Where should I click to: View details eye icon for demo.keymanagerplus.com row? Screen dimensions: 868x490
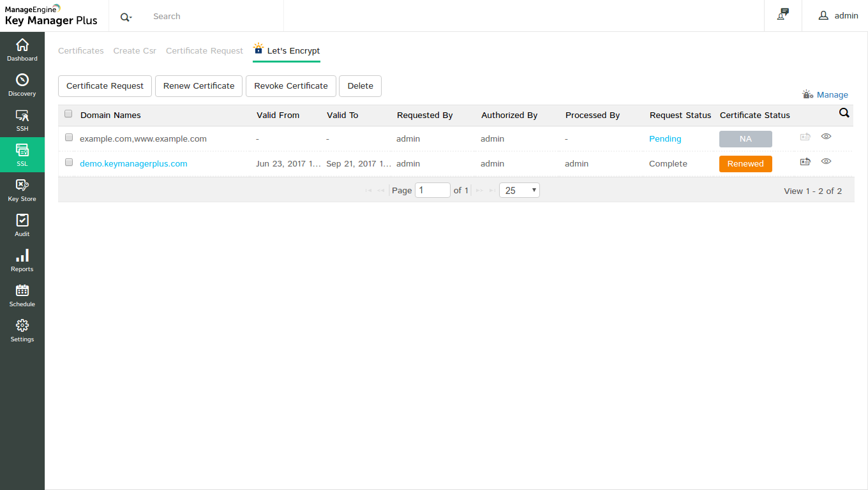point(826,161)
